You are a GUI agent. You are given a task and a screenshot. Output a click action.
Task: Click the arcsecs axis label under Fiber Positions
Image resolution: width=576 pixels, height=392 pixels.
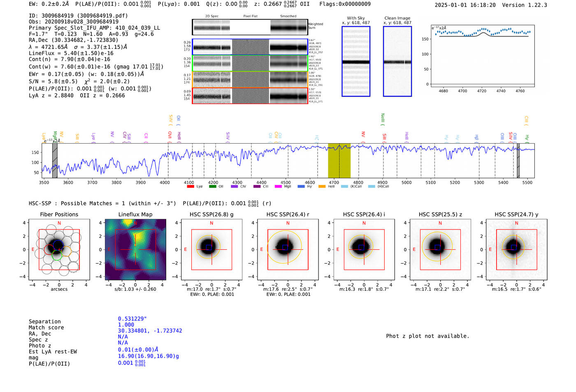[x=59, y=289]
